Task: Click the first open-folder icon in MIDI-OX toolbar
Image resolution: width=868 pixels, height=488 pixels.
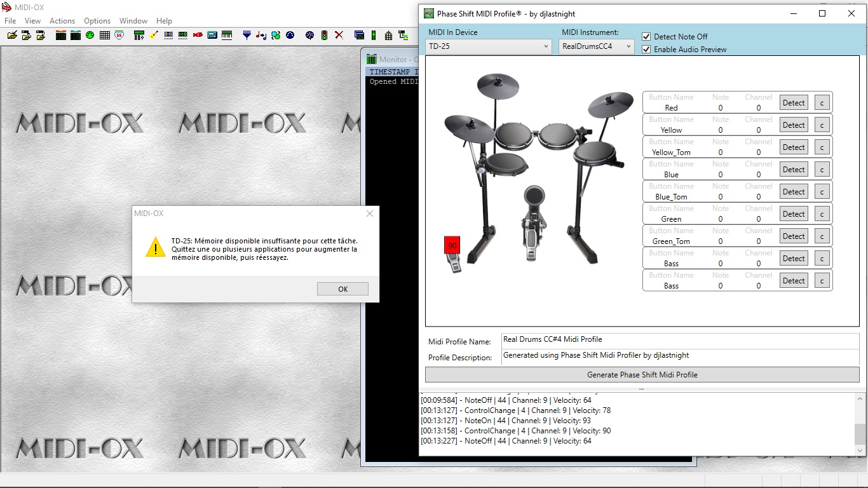Action: click(x=12, y=36)
